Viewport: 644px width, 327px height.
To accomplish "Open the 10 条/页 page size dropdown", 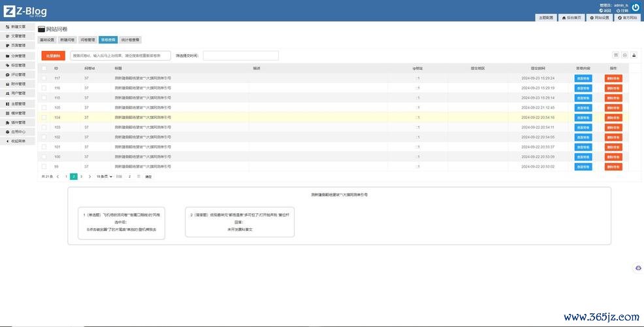I will click(105, 177).
